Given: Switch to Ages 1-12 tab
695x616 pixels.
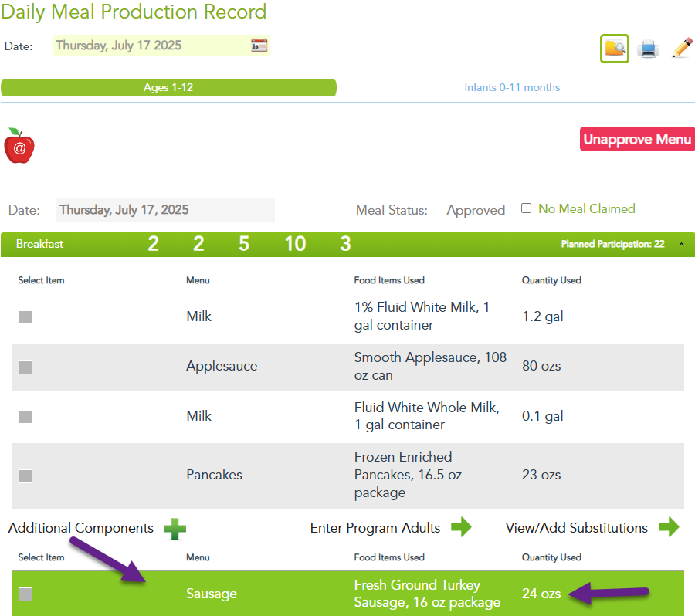Looking at the screenshot, I should [x=168, y=88].
